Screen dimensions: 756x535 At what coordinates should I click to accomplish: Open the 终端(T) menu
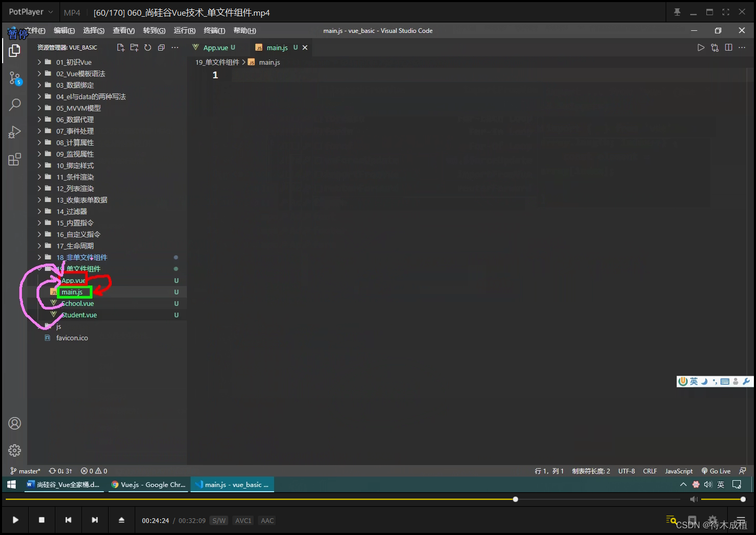(x=215, y=31)
